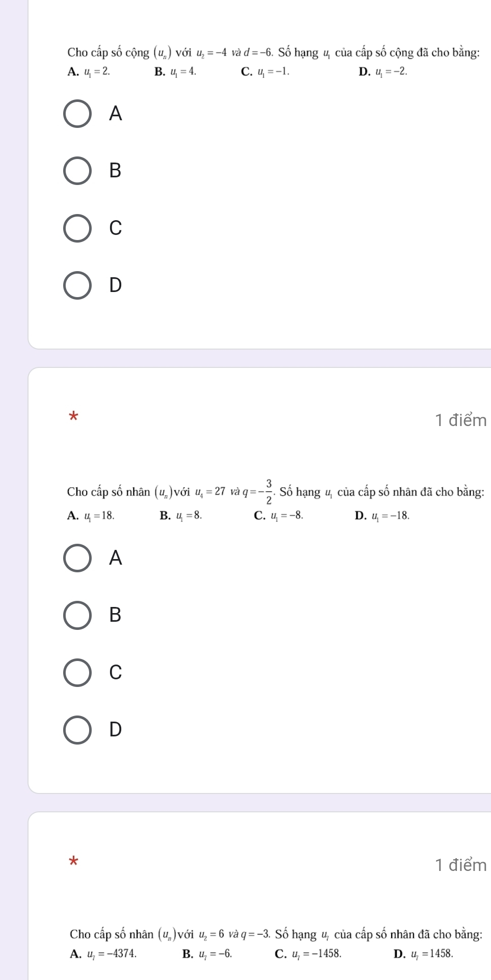Select radio D for the d = −6 question

[x=77, y=285]
